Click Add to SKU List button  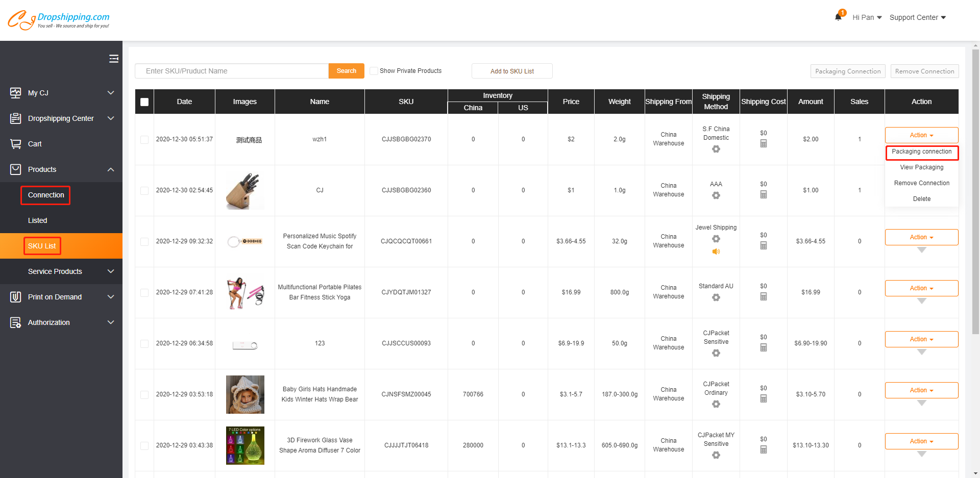(511, 71)
